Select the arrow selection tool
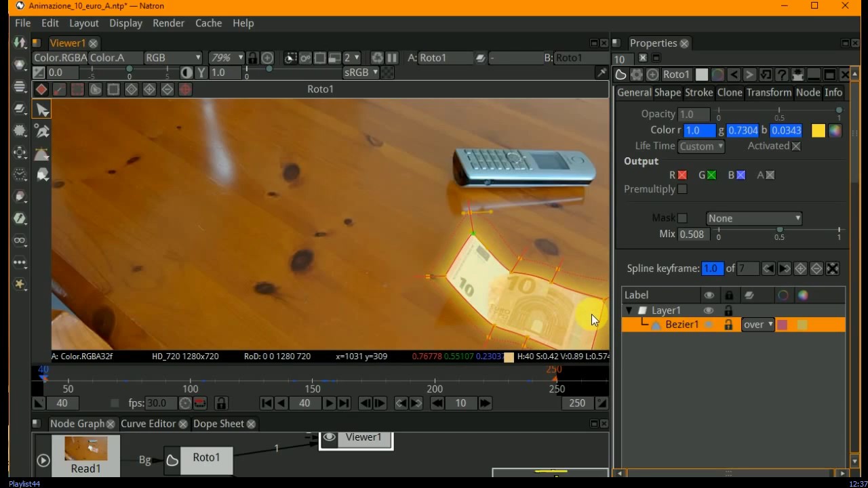This screenshot has height=488, width=868. [x=42, y=110]
